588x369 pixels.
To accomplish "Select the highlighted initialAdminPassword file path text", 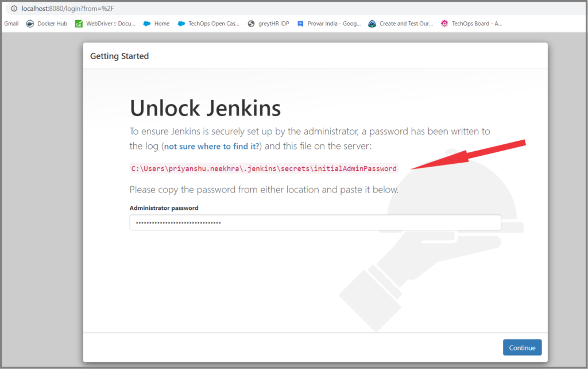I will click(264, 168).
